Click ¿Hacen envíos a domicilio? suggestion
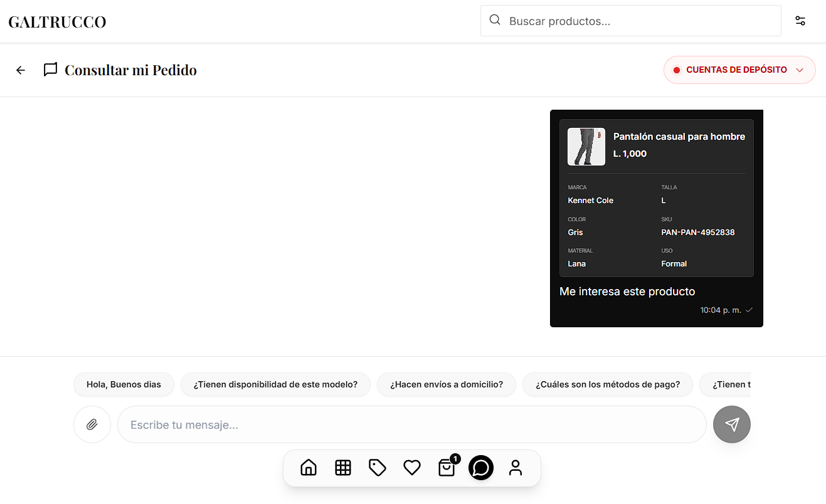The width and height of the screenshot is (826, 504). point(446,384)
